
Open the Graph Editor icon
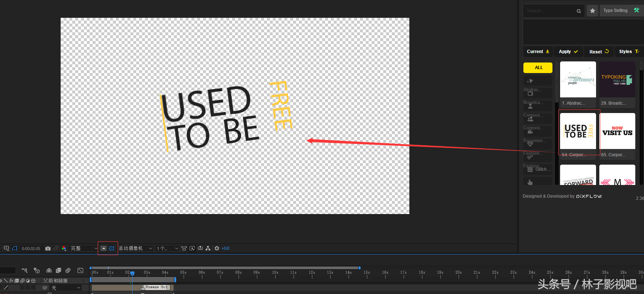coord(80,270)
